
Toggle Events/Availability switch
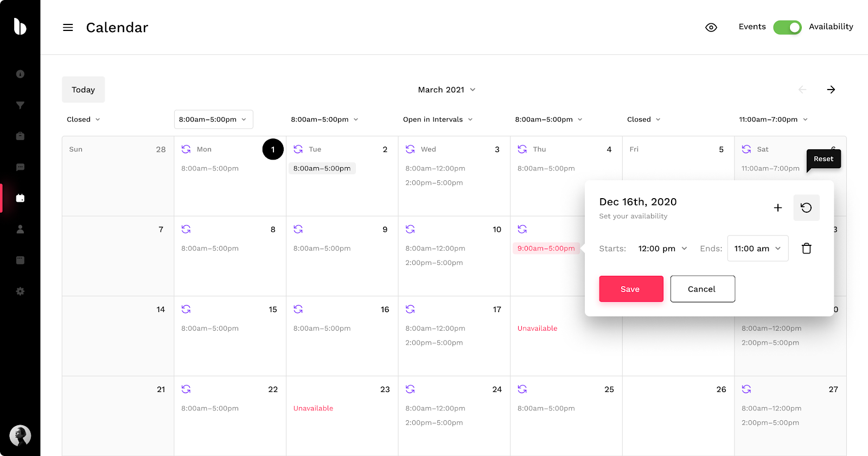click(787, 27)
